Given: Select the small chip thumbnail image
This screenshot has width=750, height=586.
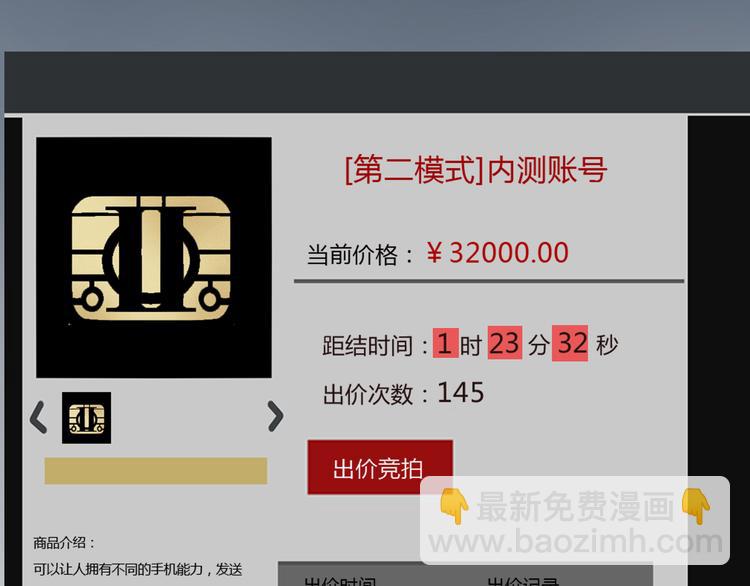Looking at the screenshot, I should coord(87,418).
